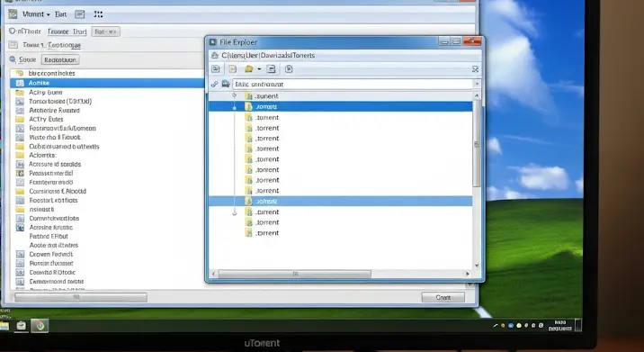Image resolution: width=644 pixels, height=352 pixels.
Task: Click into the File Explorer filter text field
Action: pos(353,84)
